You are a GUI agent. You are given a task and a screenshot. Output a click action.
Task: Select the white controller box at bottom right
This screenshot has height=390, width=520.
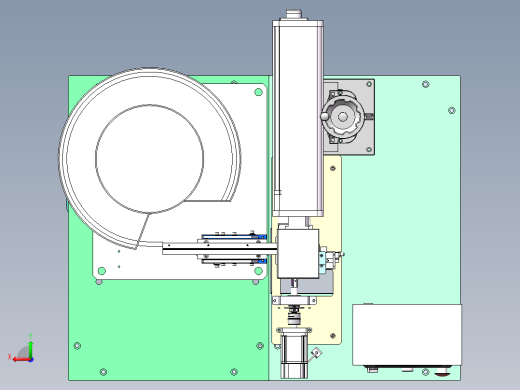click(407, 335)
